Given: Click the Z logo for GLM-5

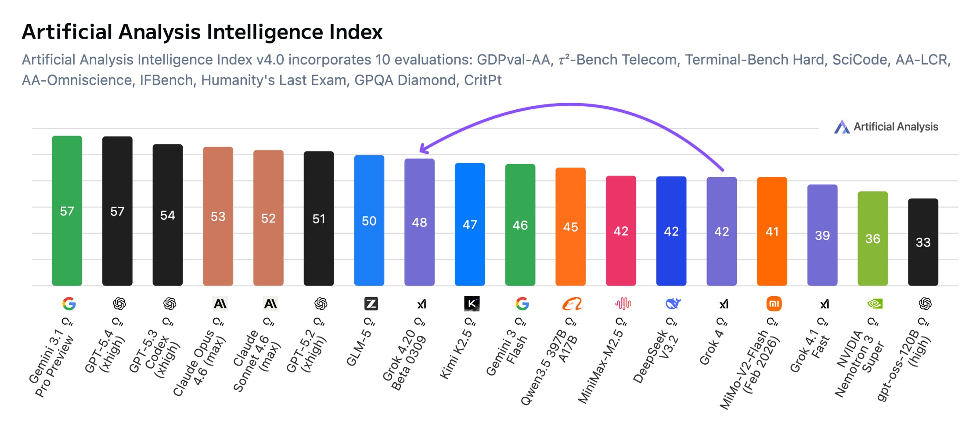Looking at the screenshot, I should point(371,304).
